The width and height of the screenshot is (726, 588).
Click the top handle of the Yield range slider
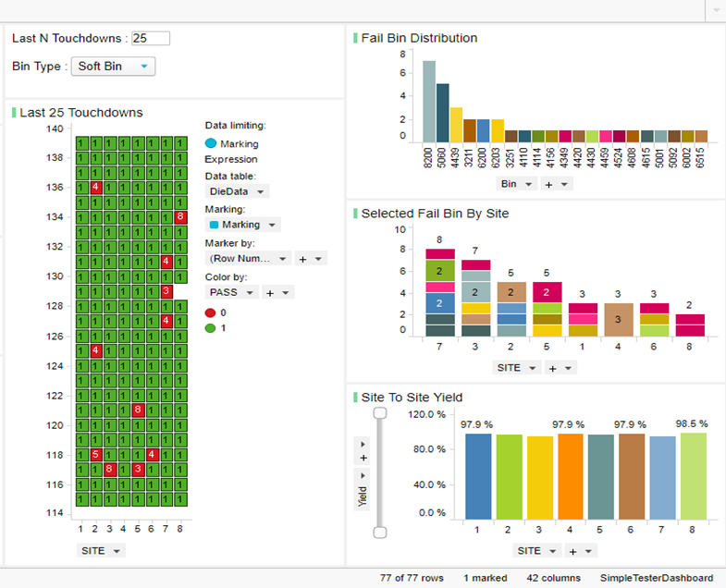(x=380, y=412)
